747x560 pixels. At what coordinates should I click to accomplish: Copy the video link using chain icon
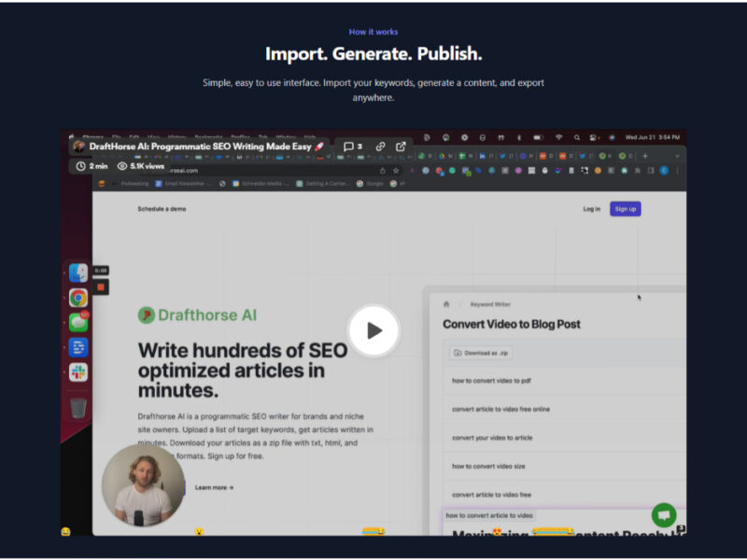381,147
